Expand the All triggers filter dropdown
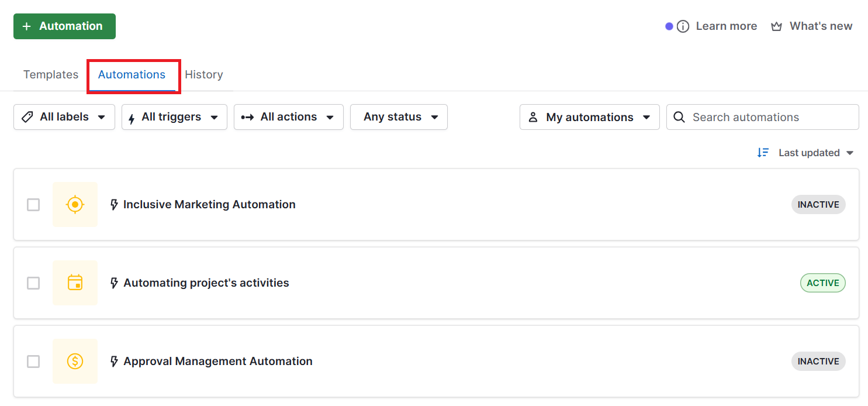Image resolution: width=868 pixels, height=406 pixels. tap(174, 117)
